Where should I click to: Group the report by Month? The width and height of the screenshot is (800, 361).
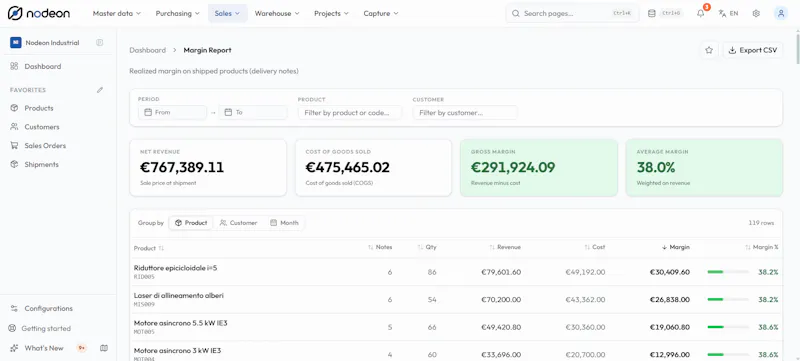[x=284, y=223]
